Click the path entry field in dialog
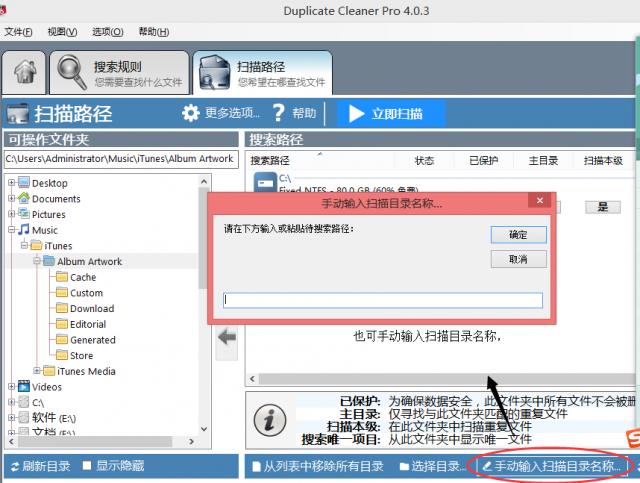The height and width of the screenshot is (483, 640). click(383, 300)
